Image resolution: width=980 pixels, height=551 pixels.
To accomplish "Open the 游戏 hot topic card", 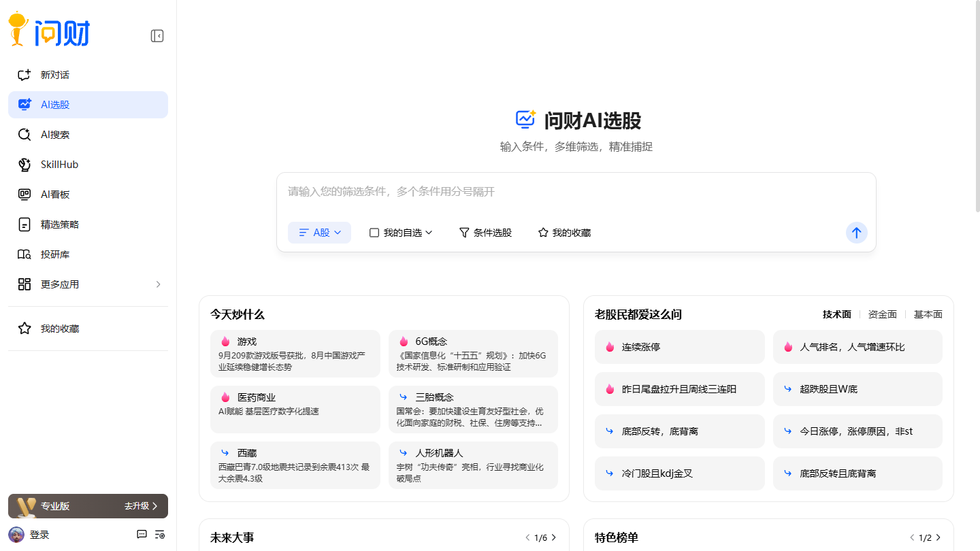I will click(295, 354).
